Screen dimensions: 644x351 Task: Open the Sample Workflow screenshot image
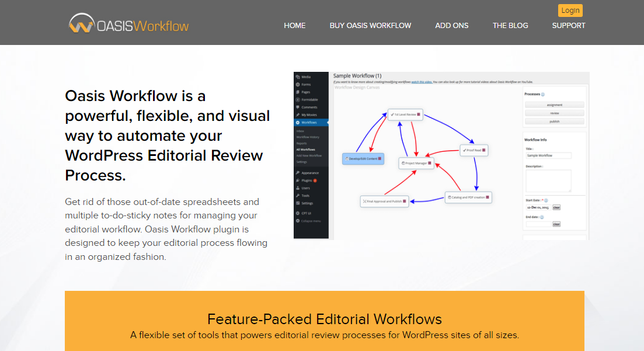point(441,155)
